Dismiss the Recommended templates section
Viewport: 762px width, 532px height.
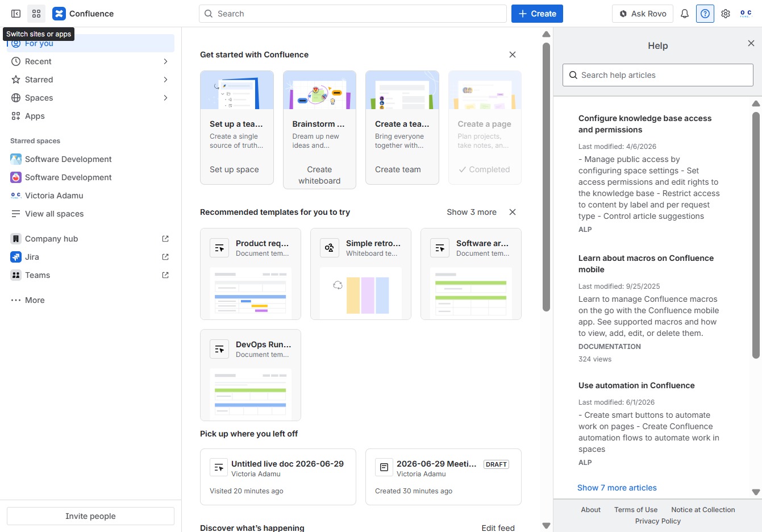(513, 212)
